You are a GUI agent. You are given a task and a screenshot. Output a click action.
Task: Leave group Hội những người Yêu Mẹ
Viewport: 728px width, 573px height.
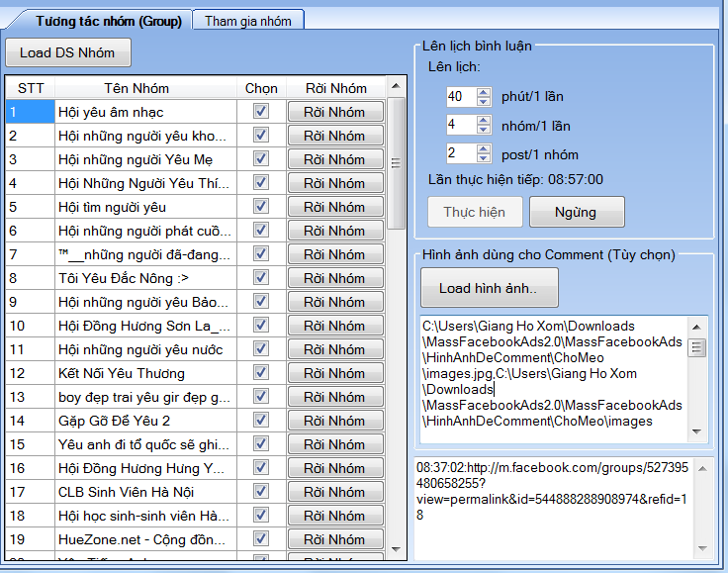[334, 159]
